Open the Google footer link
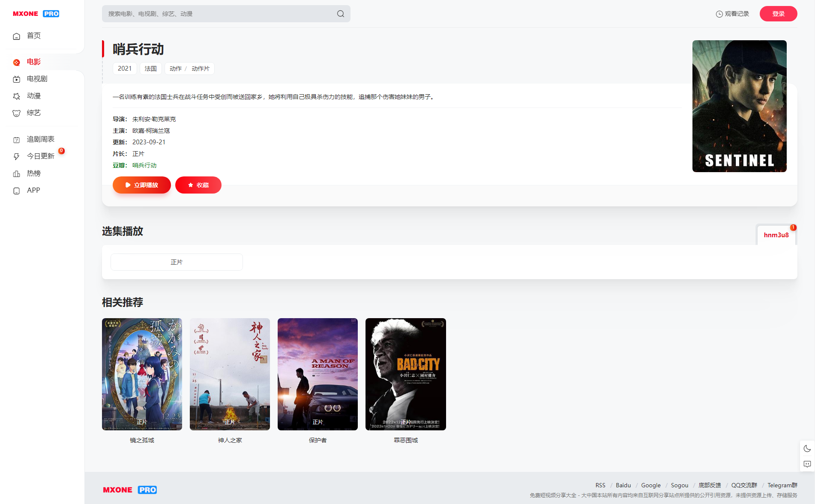This screenshot has width=815, height=504. [650, 485]
